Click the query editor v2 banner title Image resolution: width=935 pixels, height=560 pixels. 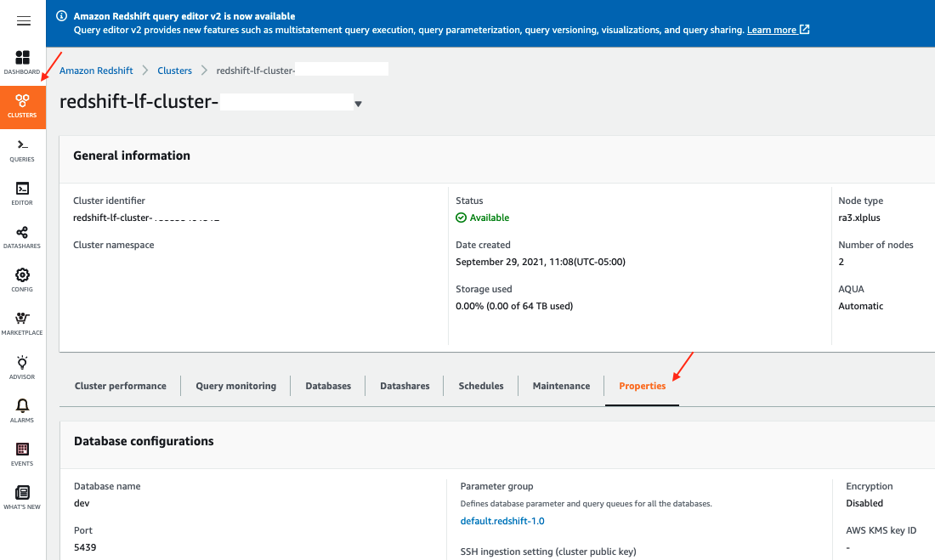click(x=184, y=16)
